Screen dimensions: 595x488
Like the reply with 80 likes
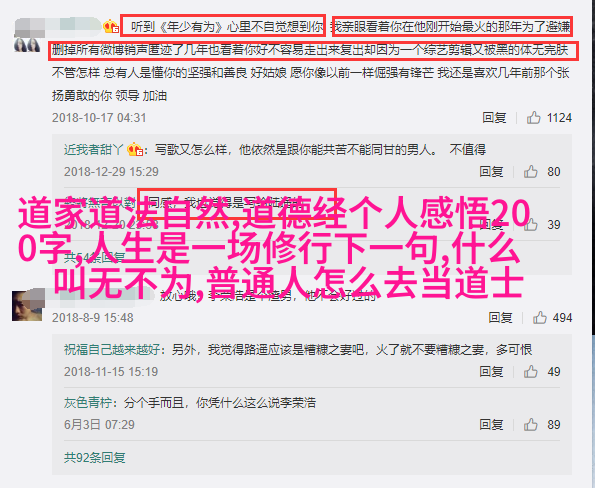(x=530, y=172)
